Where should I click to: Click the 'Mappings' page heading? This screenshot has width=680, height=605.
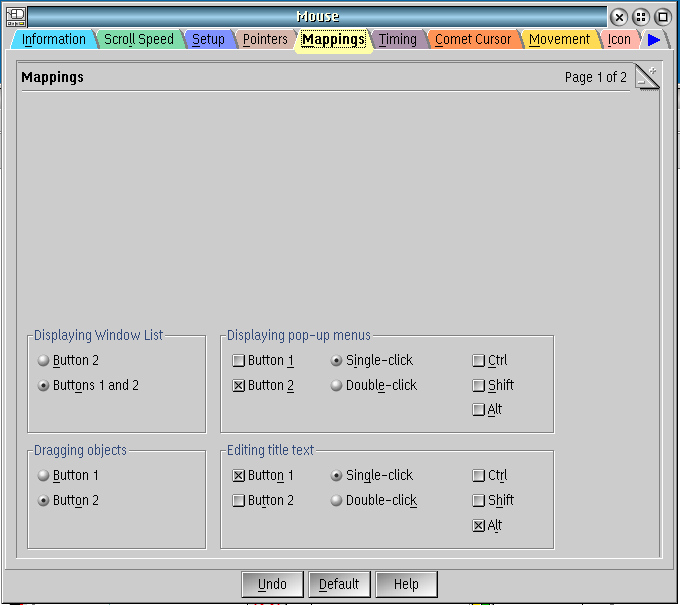[x=52, y=77]
